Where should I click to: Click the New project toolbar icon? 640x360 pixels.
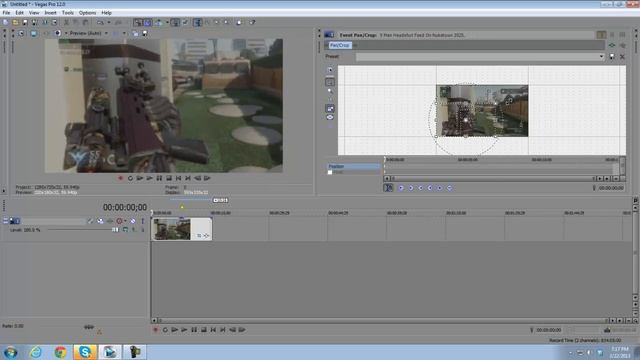click(5, 22)
